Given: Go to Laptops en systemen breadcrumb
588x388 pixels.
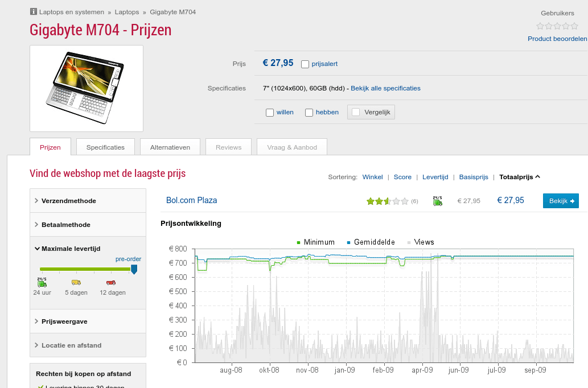Looking at the screenshot, I should (72, 12).
